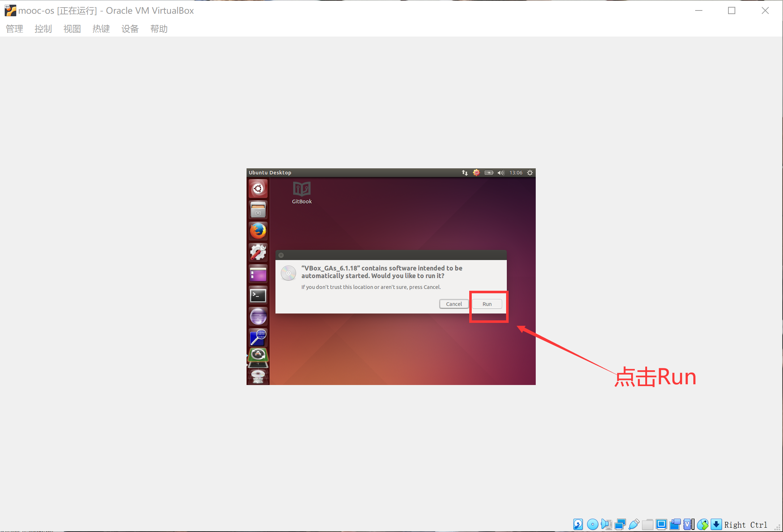Click the optical drive status icon
The height and width of the screenshot is (532, 783).
click(x=592, y=524)
